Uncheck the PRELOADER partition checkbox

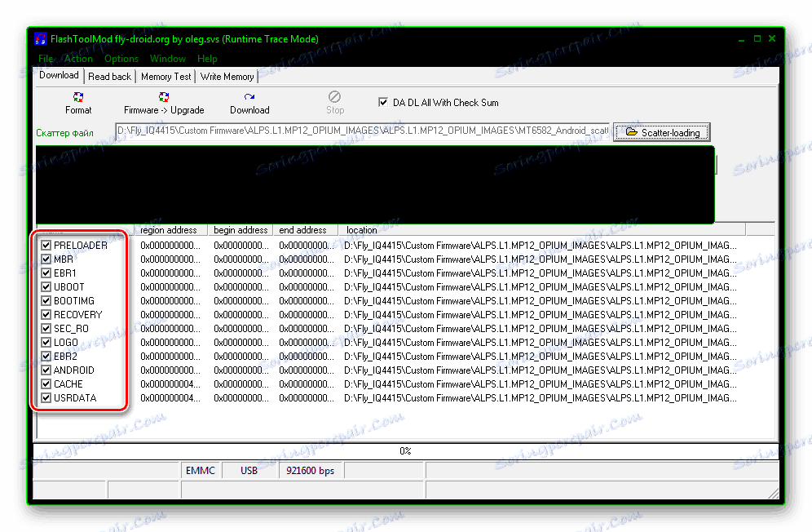[x=46, y=246]
